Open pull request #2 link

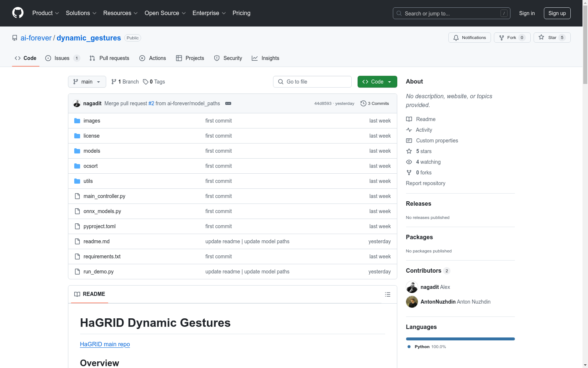(x=151, y=103)
